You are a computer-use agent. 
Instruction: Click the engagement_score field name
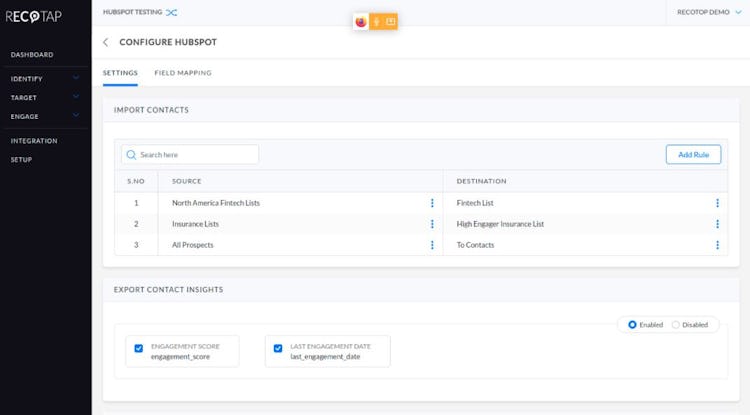coord(180,357)
